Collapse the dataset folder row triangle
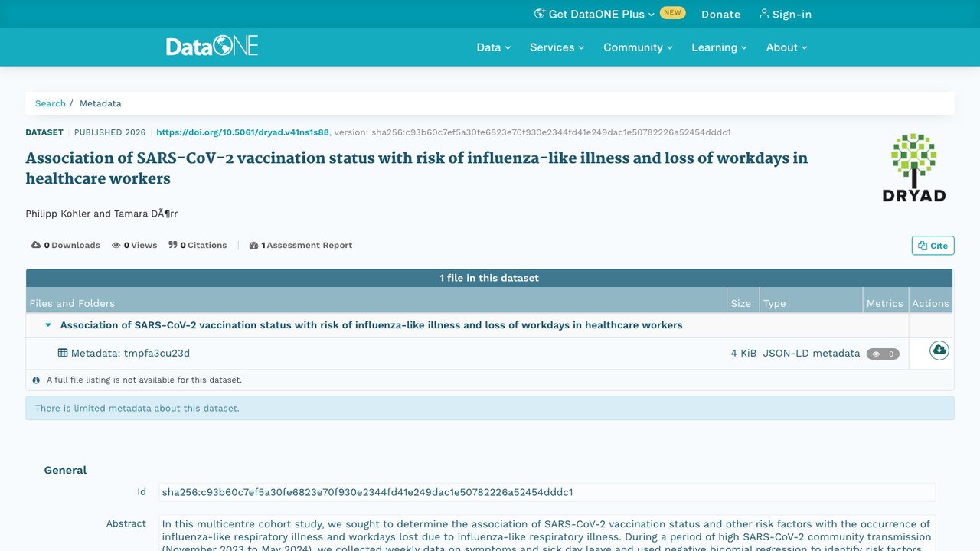The width and height of the screenshot is (980, 551). pos(48,325)
